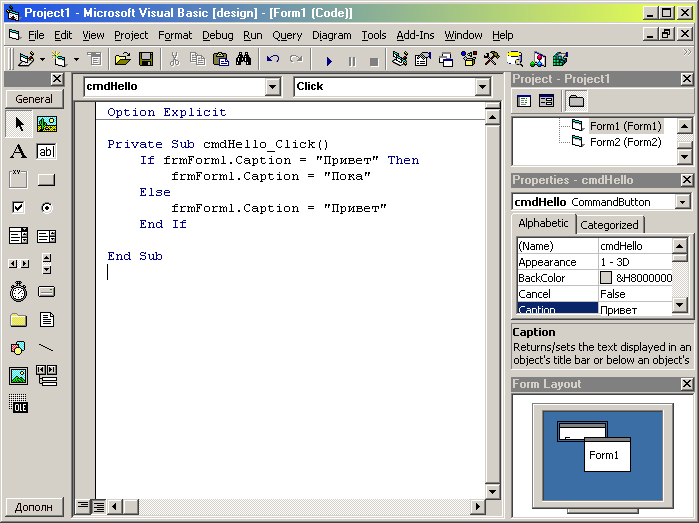Select Form1 (Form1) in the project tree

tap(625, 126)
